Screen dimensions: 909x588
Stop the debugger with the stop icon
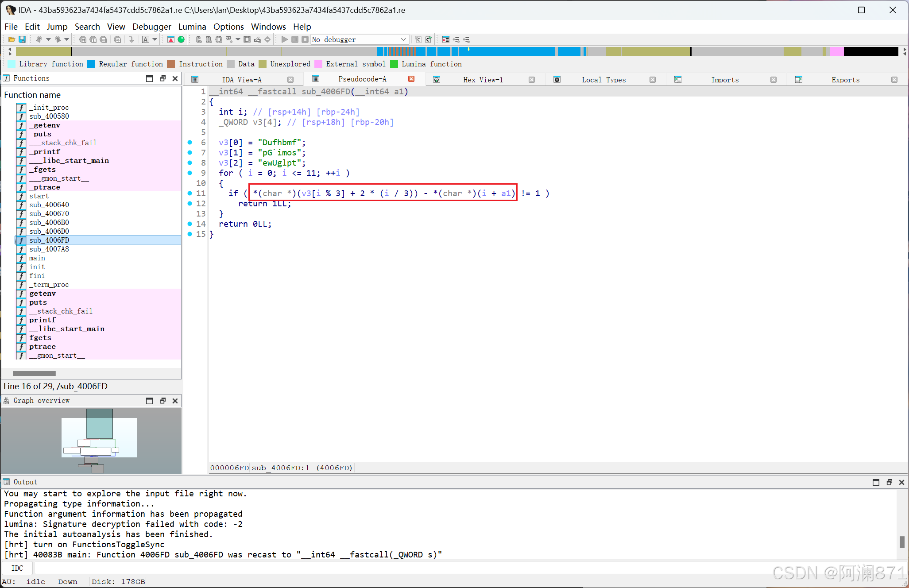[305, 39]
